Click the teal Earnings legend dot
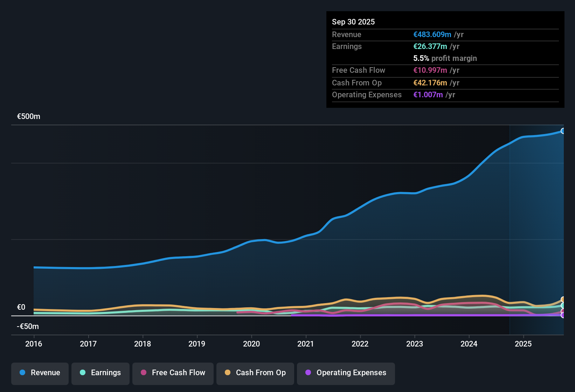Viewport: 575px width, 392px height. tap(83, 373)
